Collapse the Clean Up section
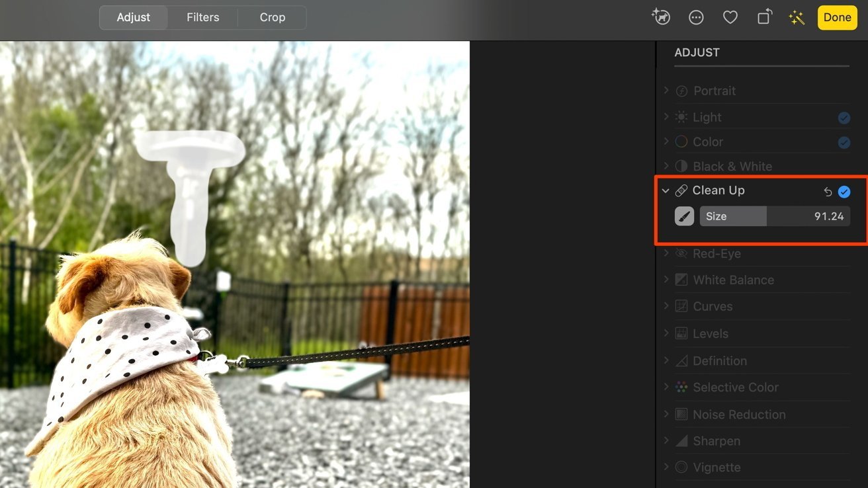This screenshot has height=488, width=868. (666, 191)
